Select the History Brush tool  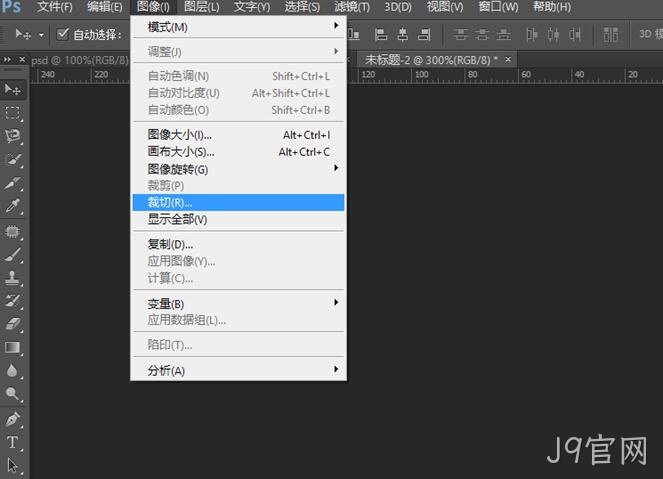point(12,301)
